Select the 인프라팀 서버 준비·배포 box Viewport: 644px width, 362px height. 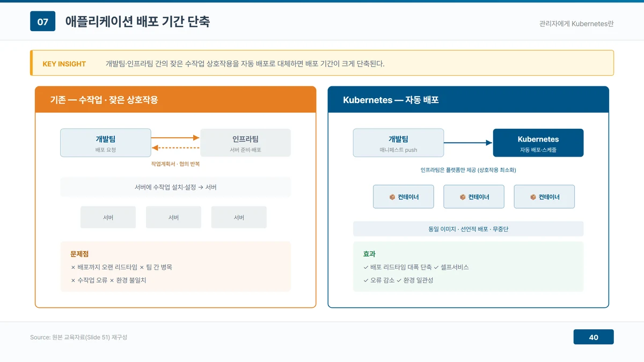click(245, 143)
